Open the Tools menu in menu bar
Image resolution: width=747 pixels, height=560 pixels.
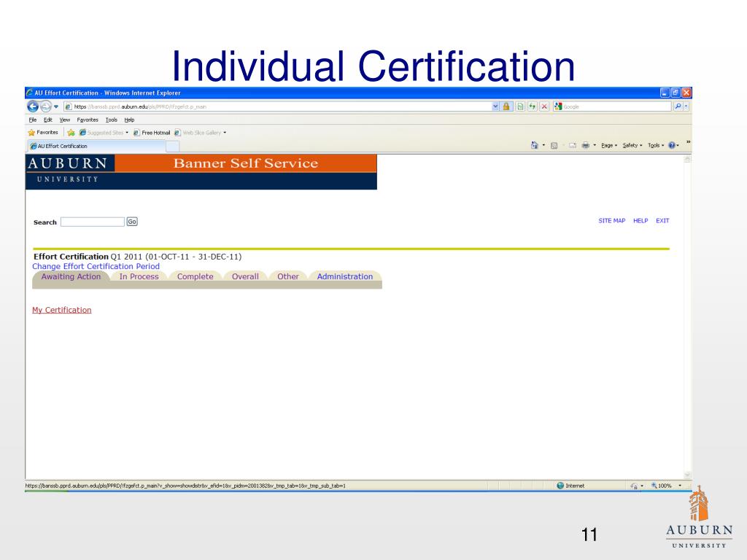coord(112,120)
